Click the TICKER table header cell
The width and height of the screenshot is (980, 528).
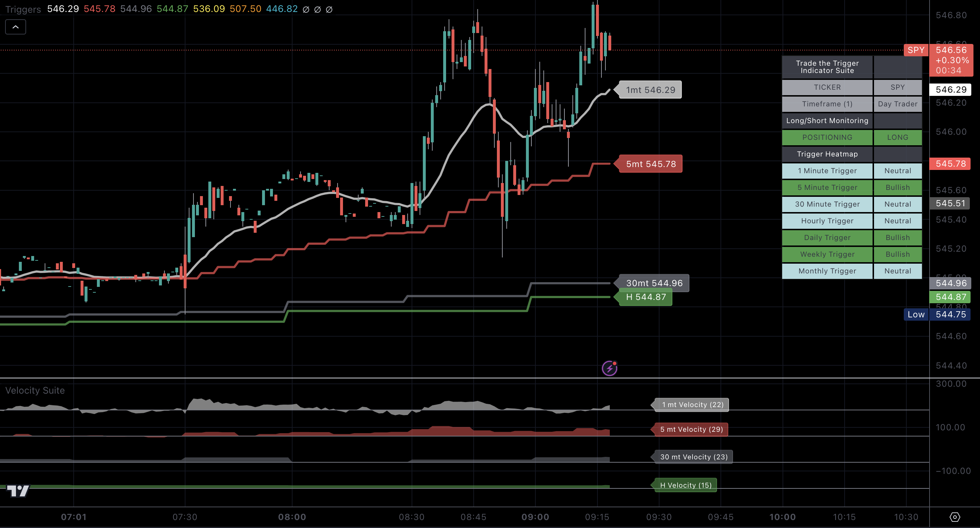coord(827,87)
